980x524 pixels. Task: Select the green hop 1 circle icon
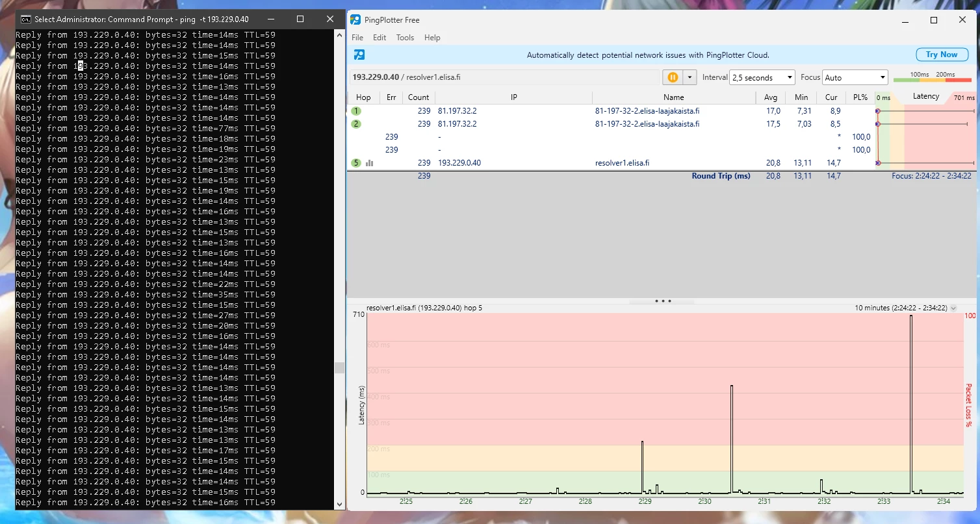(356, 111)
